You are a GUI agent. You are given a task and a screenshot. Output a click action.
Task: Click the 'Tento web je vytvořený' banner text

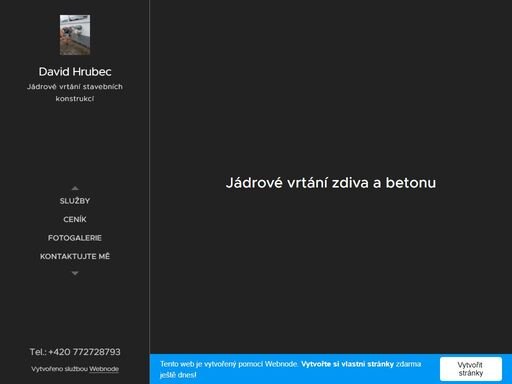tap(198, 364)
